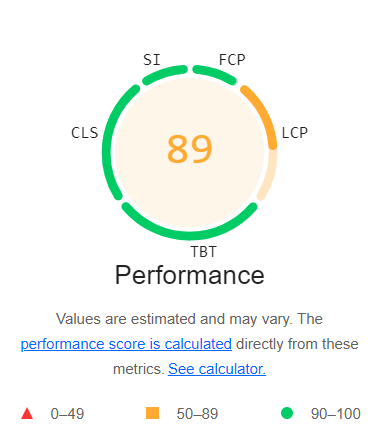
Task: Click the SI metric label
Action: [152, 60]
